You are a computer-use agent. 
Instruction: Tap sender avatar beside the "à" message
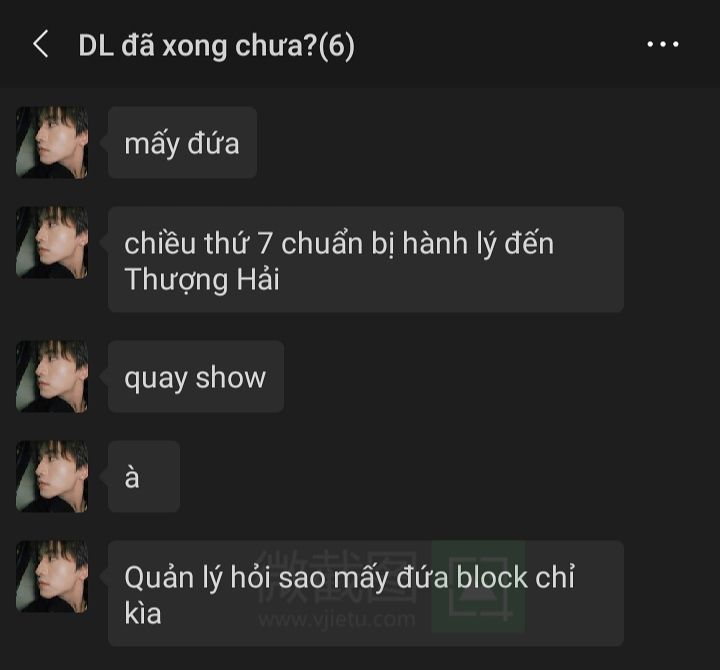pos(52,476)
